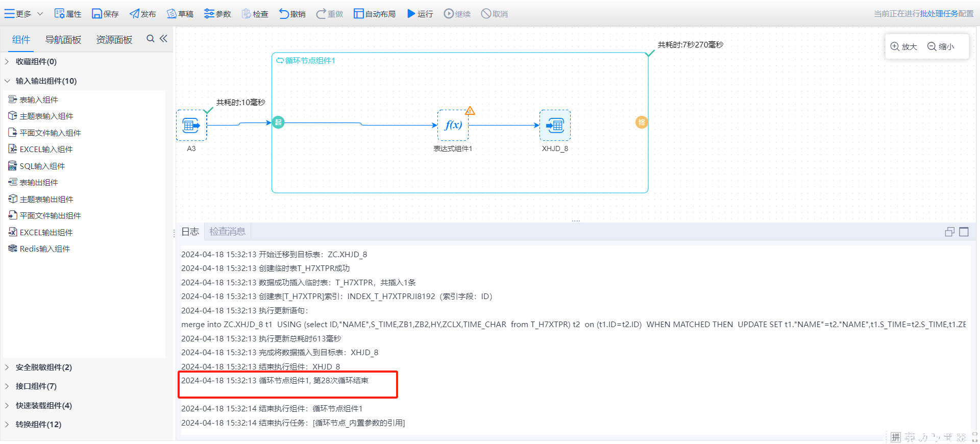This screenshot has height=444, width=980.
Task: Restore the log panel window size
Action: (949, 232)
